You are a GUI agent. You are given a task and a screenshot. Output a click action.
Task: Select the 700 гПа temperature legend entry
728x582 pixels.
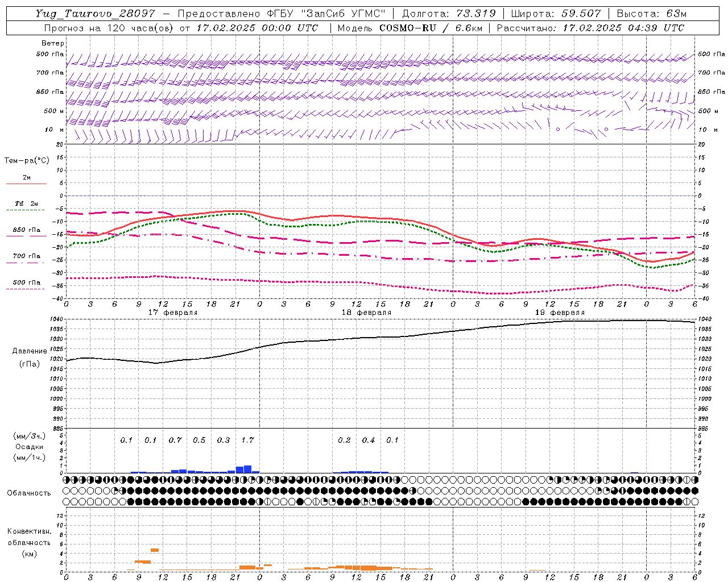click(26, 256)
